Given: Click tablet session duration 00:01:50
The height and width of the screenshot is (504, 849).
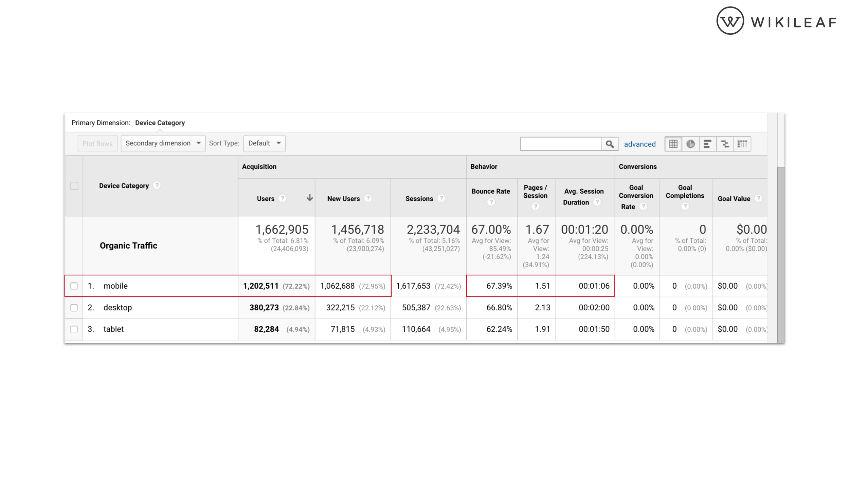Looking at the screenshot, I should 594,329.
